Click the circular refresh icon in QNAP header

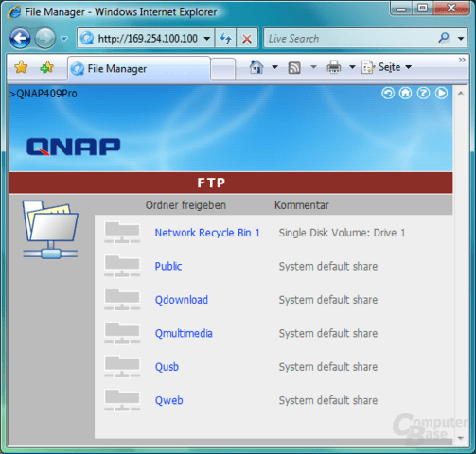coord(388,93)
